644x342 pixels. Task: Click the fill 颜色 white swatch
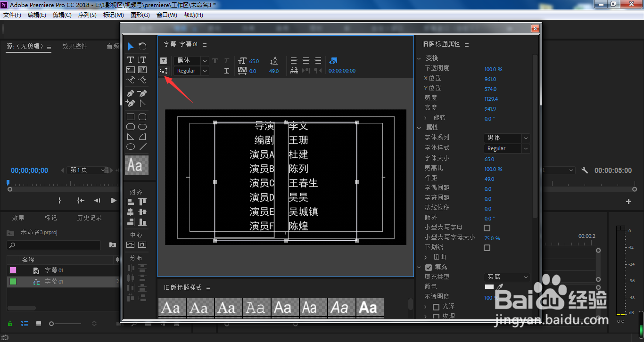(489, 287)
